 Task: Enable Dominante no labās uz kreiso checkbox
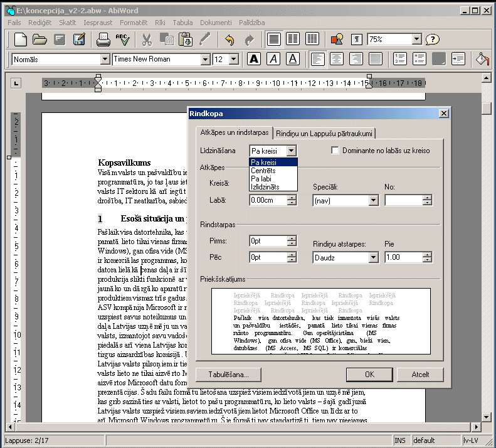pos(335,151)
